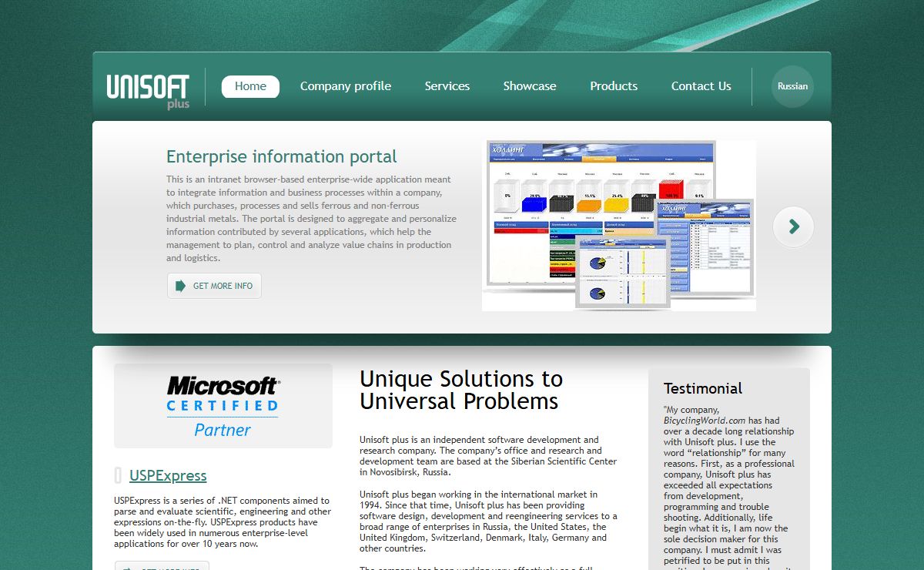The image size is (924, 570).
Task: Click the Unique Solutions to Universal Problems heading
Action: [461, 390]
